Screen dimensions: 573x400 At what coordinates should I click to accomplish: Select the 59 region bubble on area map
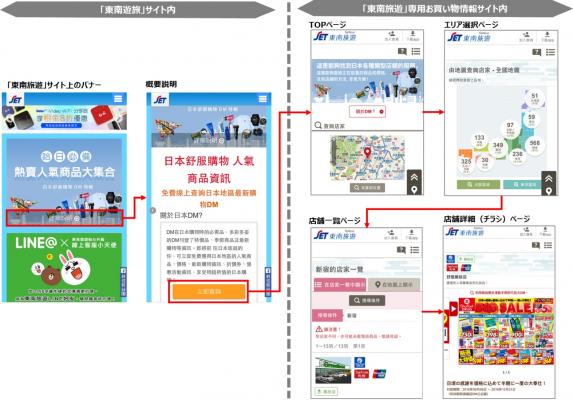pos(531,119)
